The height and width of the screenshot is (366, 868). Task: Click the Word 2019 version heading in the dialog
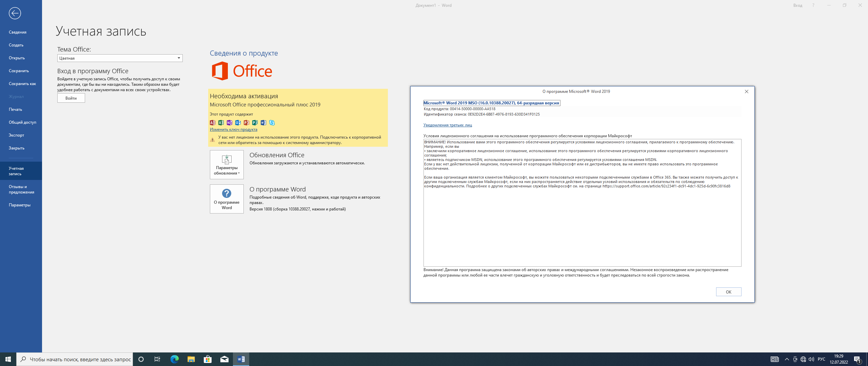point(491,103)
